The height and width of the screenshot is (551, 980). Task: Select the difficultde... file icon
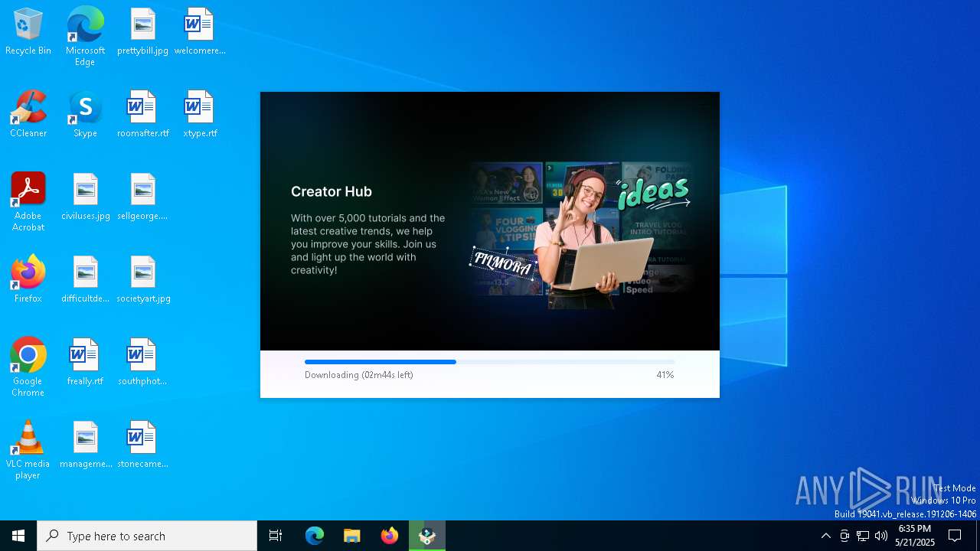[x=85, y=280]
